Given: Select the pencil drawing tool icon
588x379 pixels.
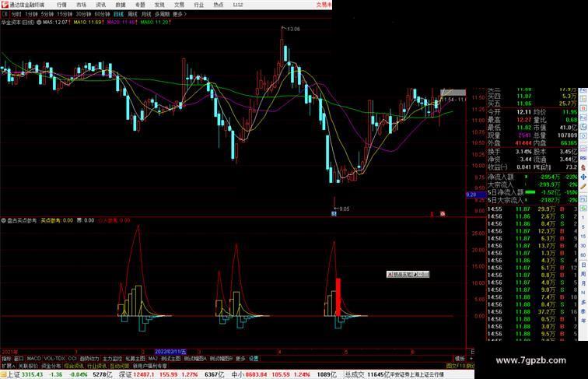Looking at the screenshot, I should point(583,187).
